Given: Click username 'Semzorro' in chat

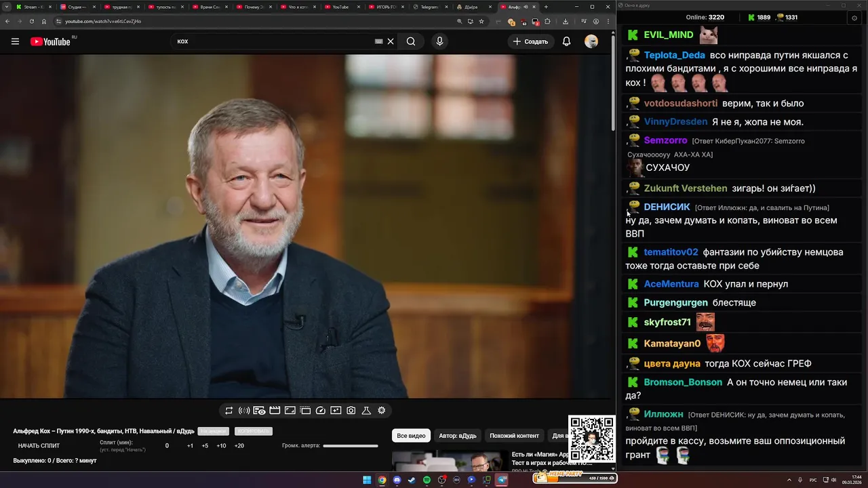Looking at the screenshot, I should (x=665, y=140).
